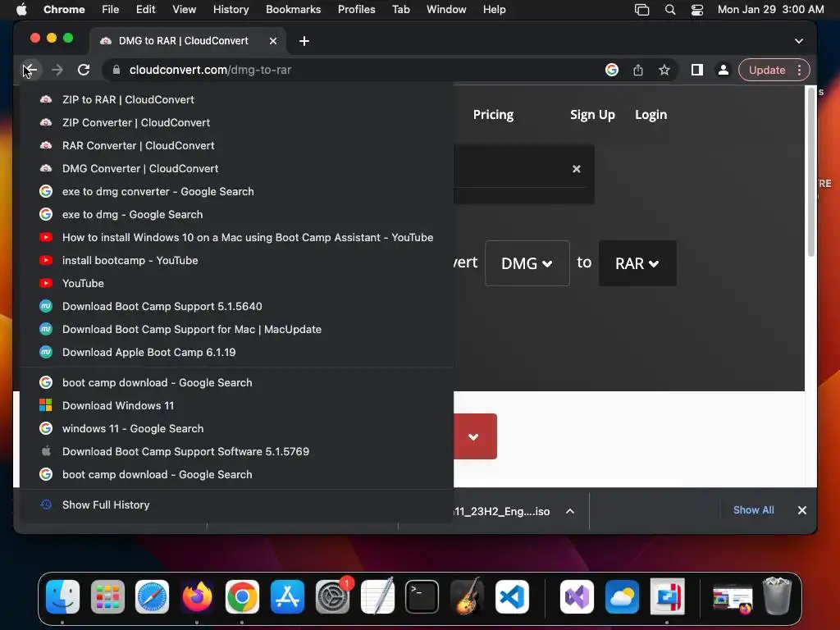Reload the current page
The image size is (840, 630).
[84, 71]
